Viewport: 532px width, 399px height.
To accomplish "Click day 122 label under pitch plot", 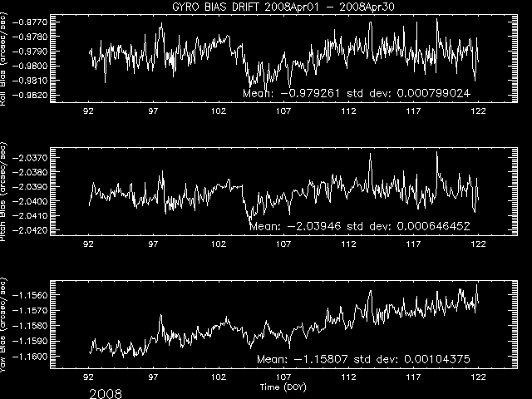I will pyautogui.click(x=479, y=244).
